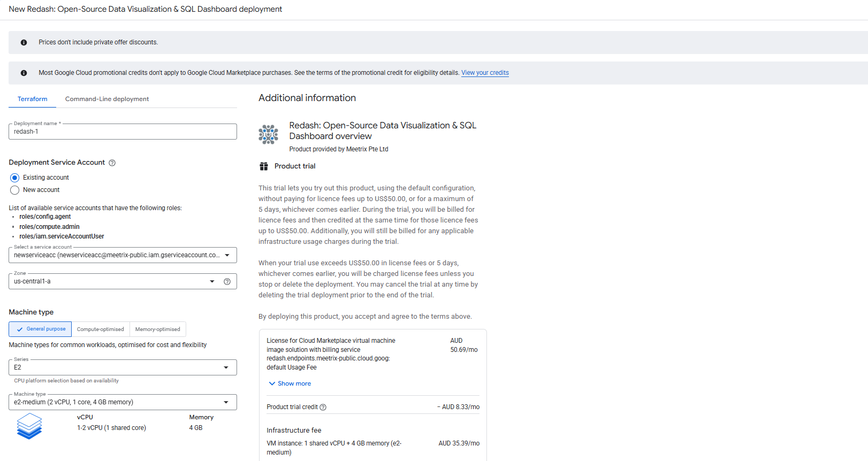Image resolution: width=868 pixels, height=461 pixels.
Task: Choose Memory-optimised machine type
Action: click(158, 329)
